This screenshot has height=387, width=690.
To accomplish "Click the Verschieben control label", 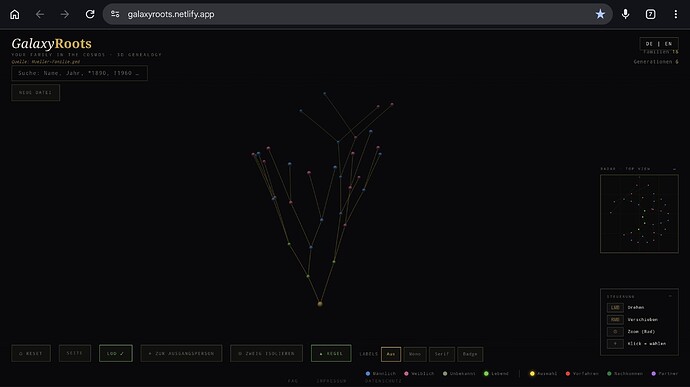I will (642, 320).
